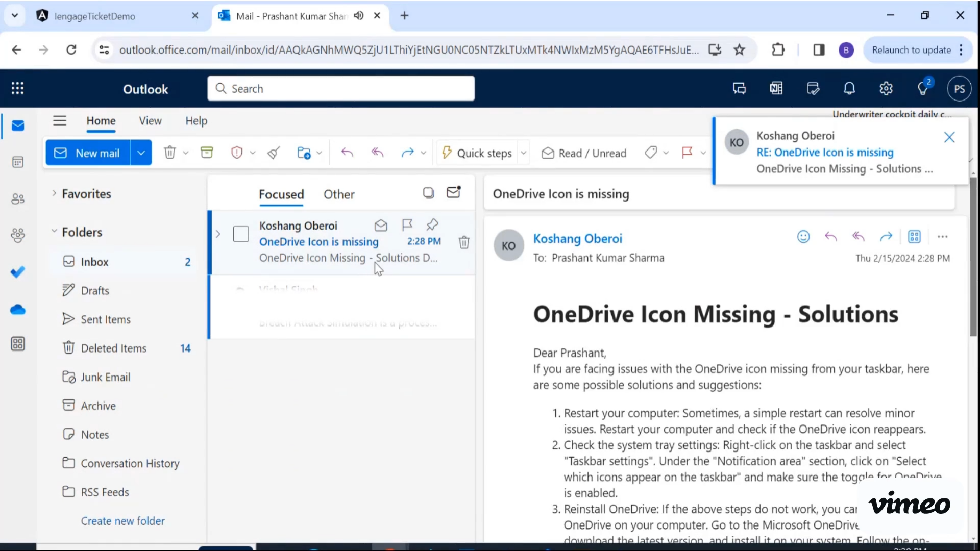Screen dimensions: 980x551
Task: Click select all messages icon
Action: tap(429, 193)
